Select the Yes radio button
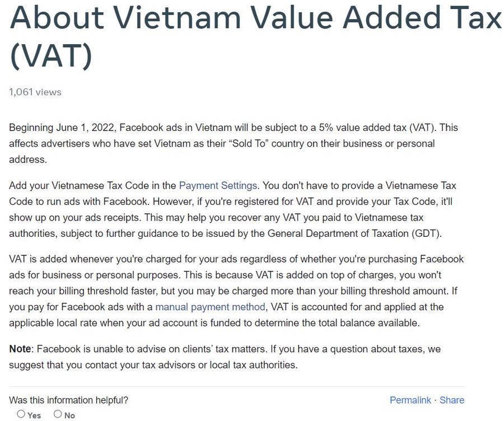This screenshot has width=504, height=421. click(x=21, y=414)
